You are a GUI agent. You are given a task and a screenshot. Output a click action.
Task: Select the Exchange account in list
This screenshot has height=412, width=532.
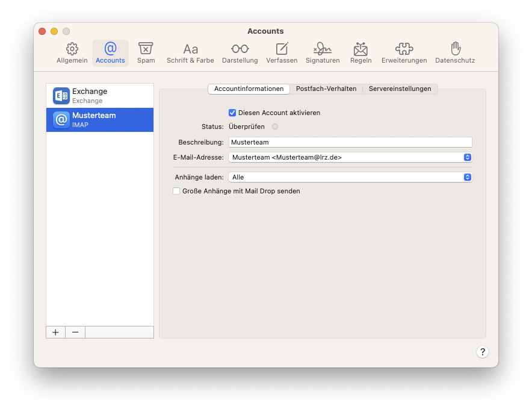100,96
